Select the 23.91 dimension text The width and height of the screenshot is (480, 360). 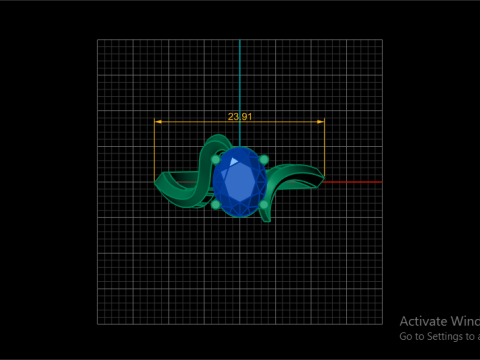coord(240,116)
